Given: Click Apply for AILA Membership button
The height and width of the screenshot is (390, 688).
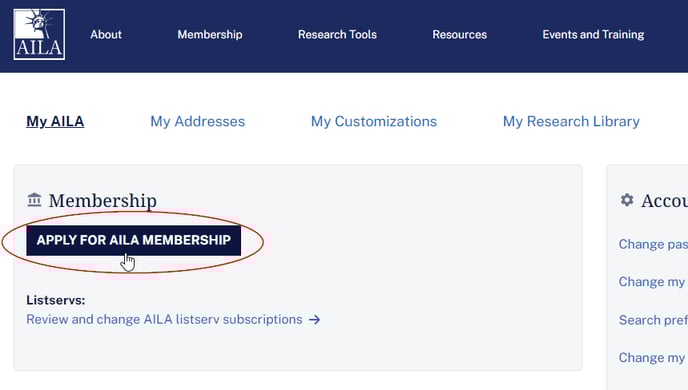Looking at the screenshot, I should (133, 240).
